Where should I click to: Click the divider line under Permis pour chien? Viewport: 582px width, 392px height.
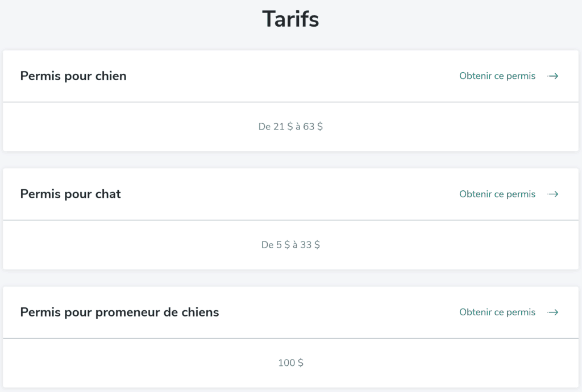tap(290, 102)
